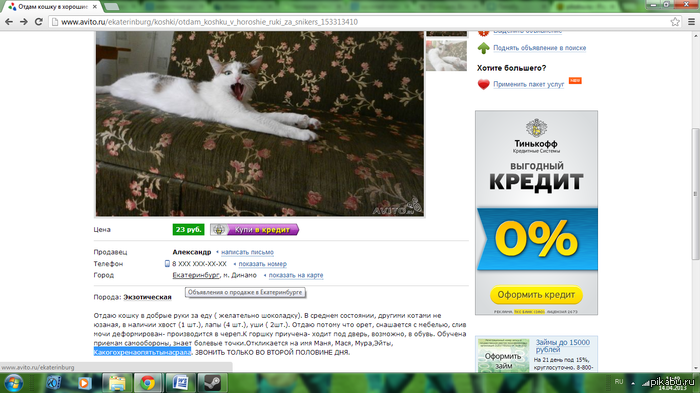This screenshot has width=700, height=393.
Task: Bookmark page with the star icon
Action: tap(675, 21)
